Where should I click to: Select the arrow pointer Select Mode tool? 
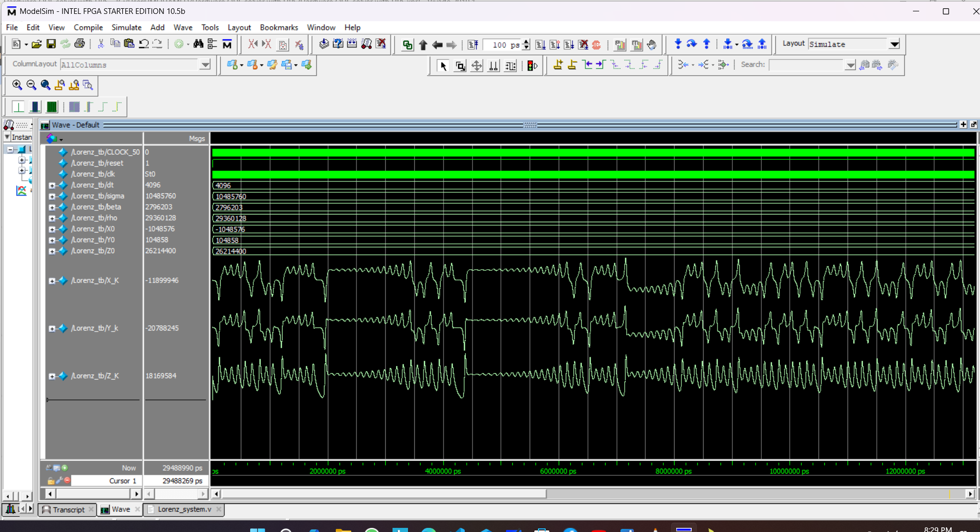(443, 65)
